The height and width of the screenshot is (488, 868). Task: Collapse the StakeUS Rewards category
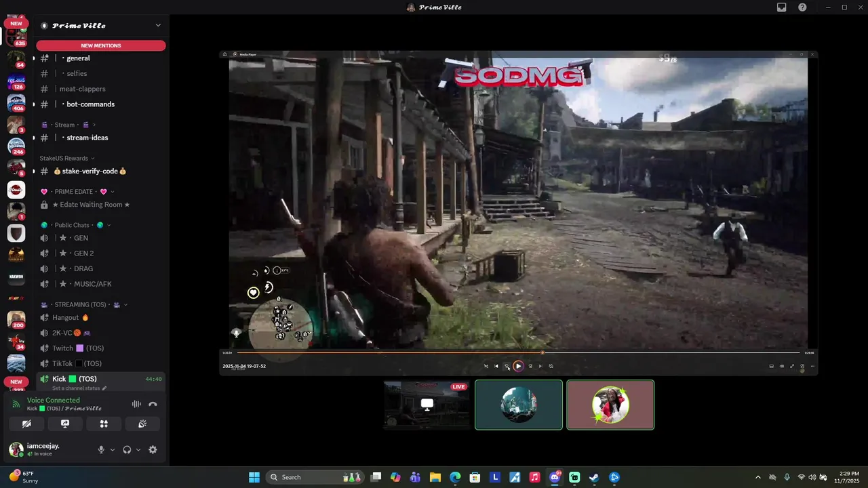tap(67, 158)
